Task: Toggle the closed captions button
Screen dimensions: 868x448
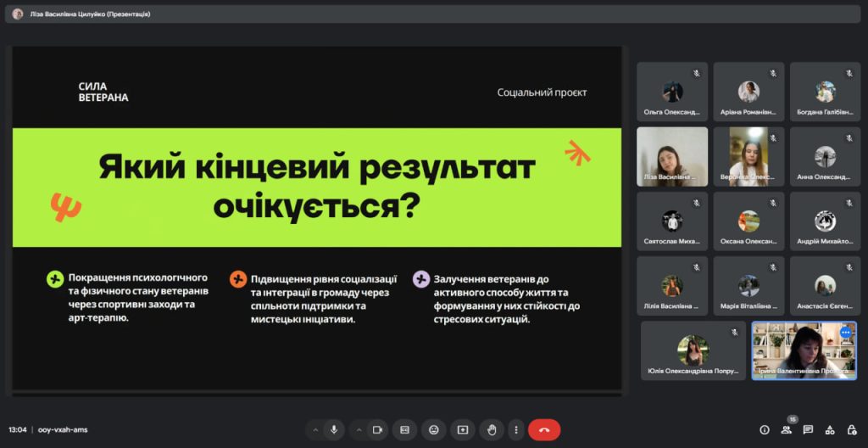Action: [x=404, y=430]
